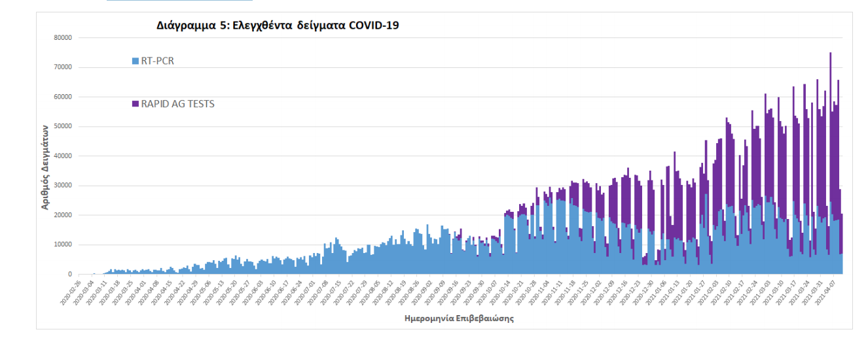Click the purple RAPID AG TESTS legend swatch
Viewport: 868px width, 353px height.
(x=135, y=104)
